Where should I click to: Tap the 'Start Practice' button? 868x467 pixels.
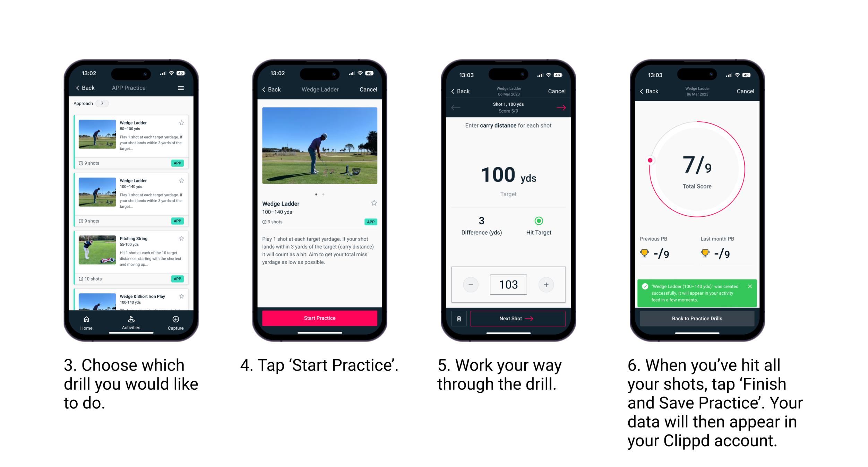click(320, 318)
